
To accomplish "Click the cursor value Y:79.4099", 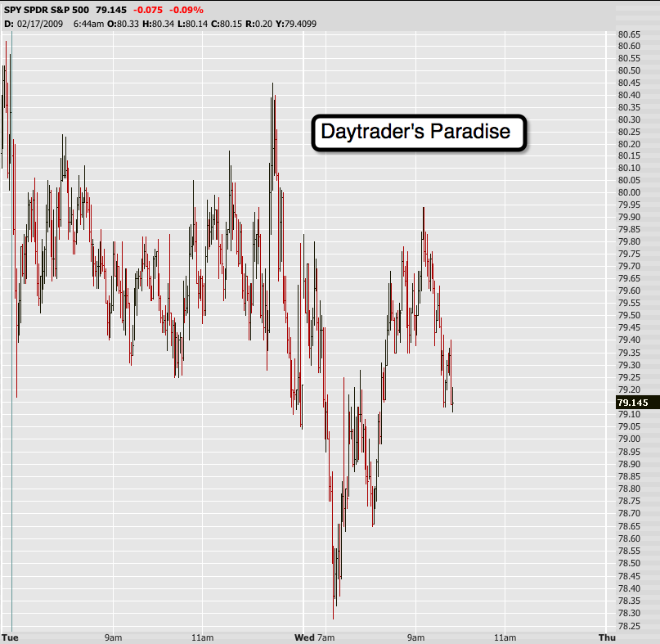I will click(x=296, y=24).
